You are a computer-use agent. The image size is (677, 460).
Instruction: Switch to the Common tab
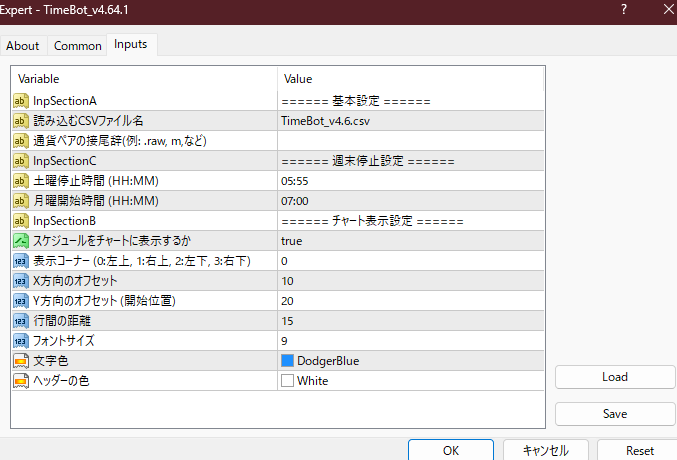(77, 46)
